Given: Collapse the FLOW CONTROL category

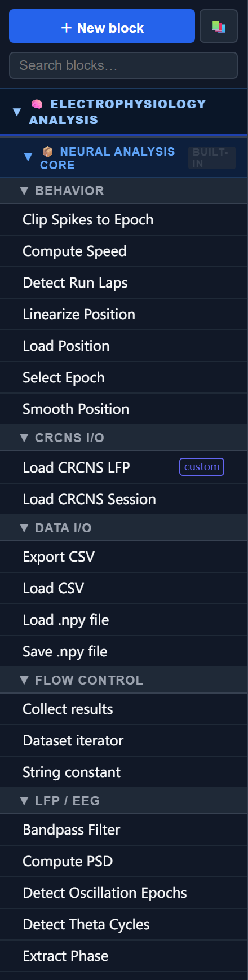Looking at the screenshot, I should [x=24, y=680].
